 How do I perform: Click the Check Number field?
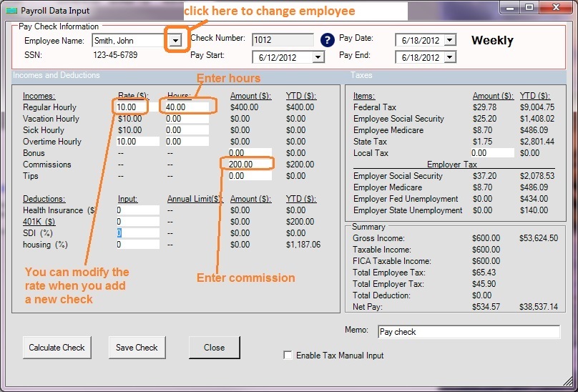pyautogui.click(x=282, y=40)
